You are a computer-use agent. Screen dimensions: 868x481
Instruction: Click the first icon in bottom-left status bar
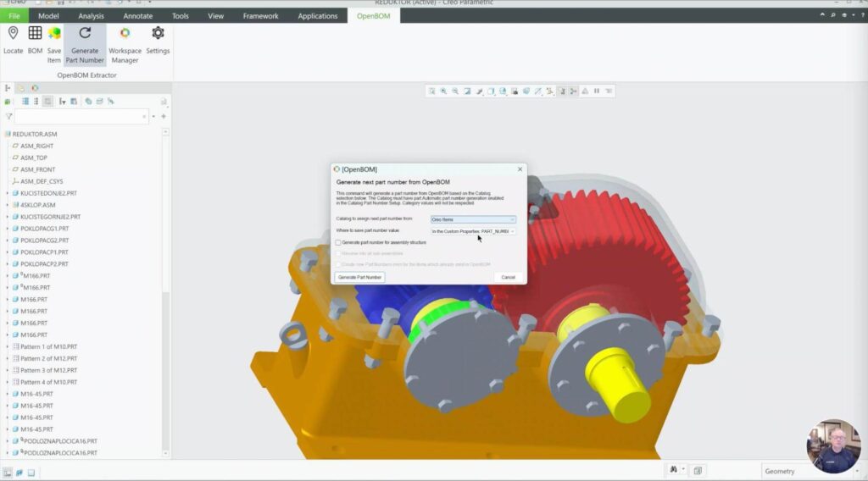pyautogui.click(x=7, y=473)
